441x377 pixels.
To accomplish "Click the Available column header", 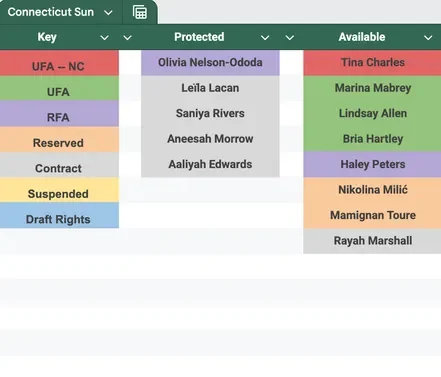I will [x=362, y=37].
